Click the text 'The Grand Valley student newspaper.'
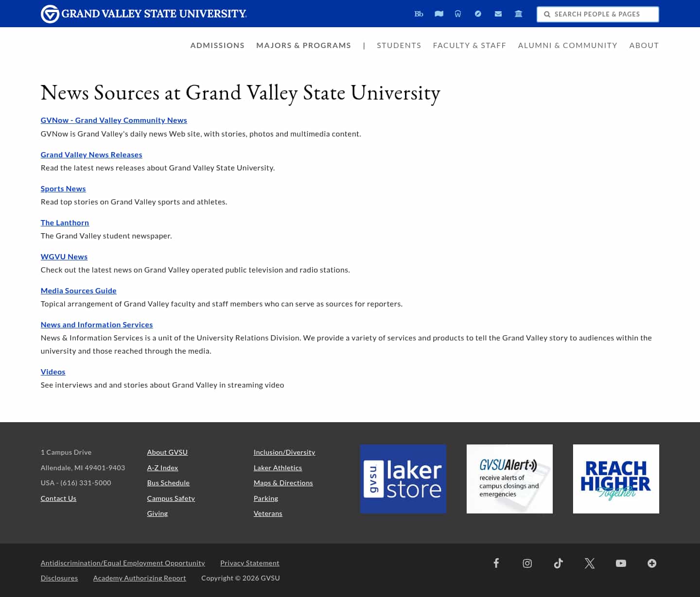 [x=106, y=236]
